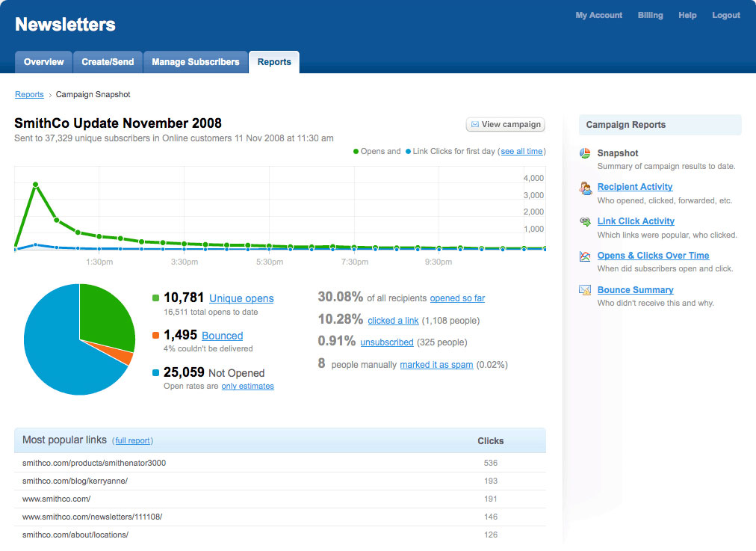
Task: Click the opened so far link
Action: tap(457, 298)
